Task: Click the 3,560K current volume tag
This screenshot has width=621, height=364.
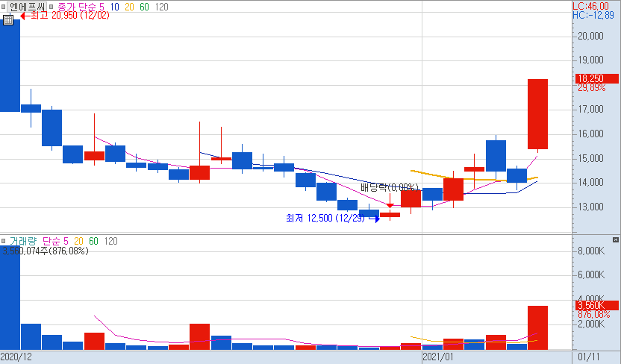Action: coord(596,305)
